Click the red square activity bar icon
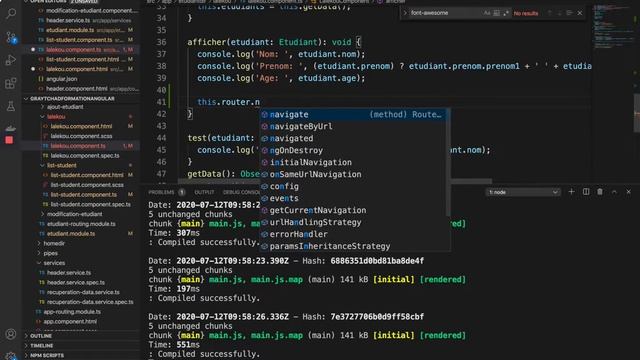The width and height of the screenshot is (640, 360). click(9, 140)
